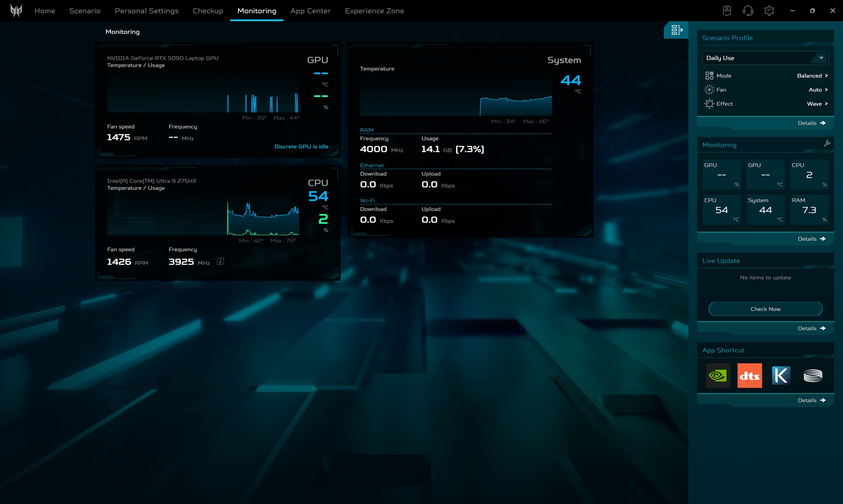Collapse the right sidebar panel
Image resolution: width=843 pixels, height=504 pixels.
pos(676,30)
